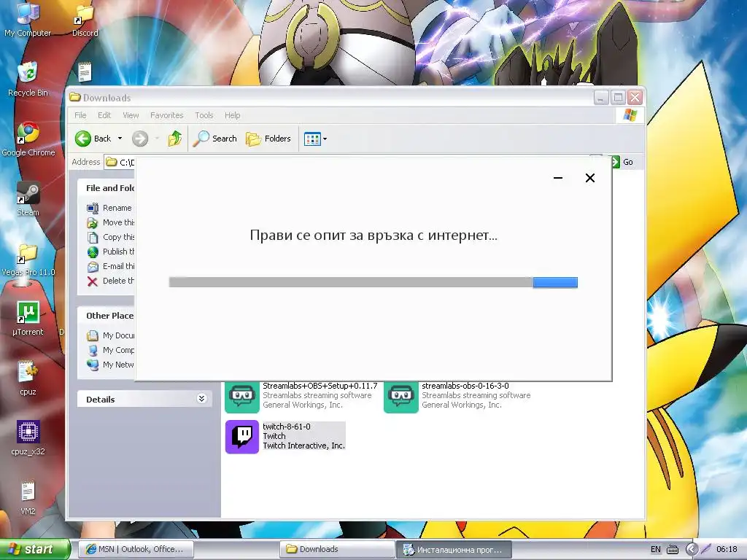747x560 pixels.
Task: Click the address bar path field
Action: coord(120,162)
